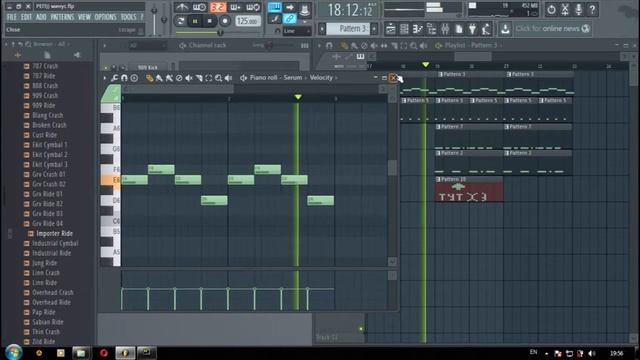Screen dimensions: 640x360
Task: Toggle the Playlist snap magnet icon
Action: click(x=329, y=46)
